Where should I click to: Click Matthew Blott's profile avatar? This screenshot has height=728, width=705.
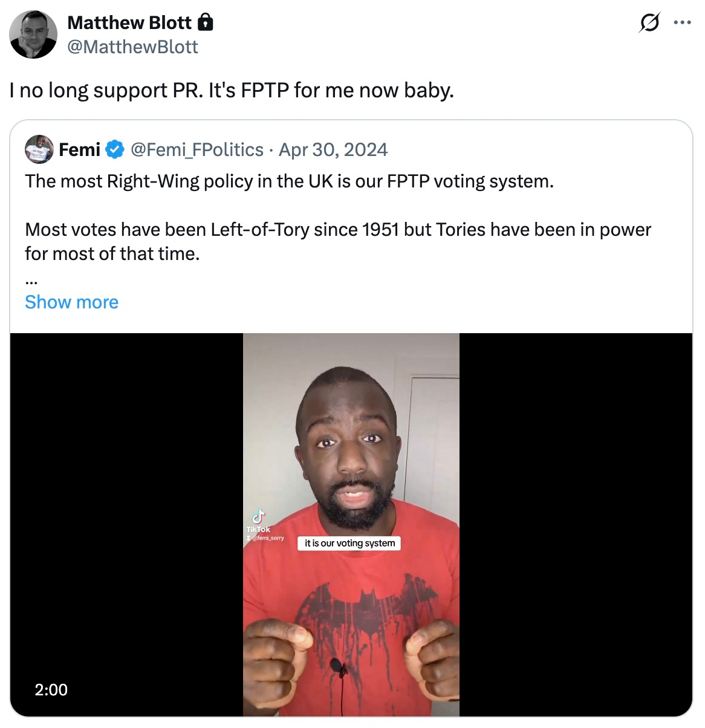click(33, 34)
